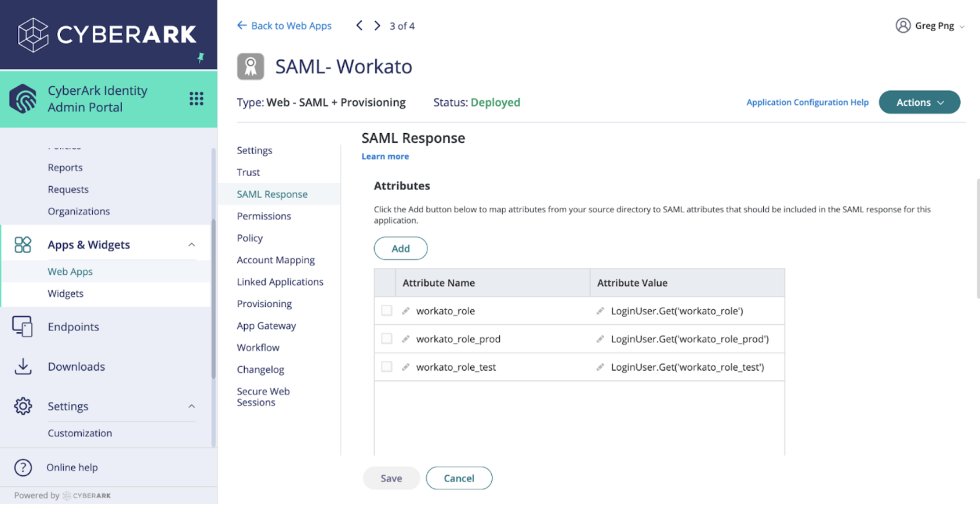Open the Linked Applications tab
This screenshot has height=505, width=980.
point(280,282)
